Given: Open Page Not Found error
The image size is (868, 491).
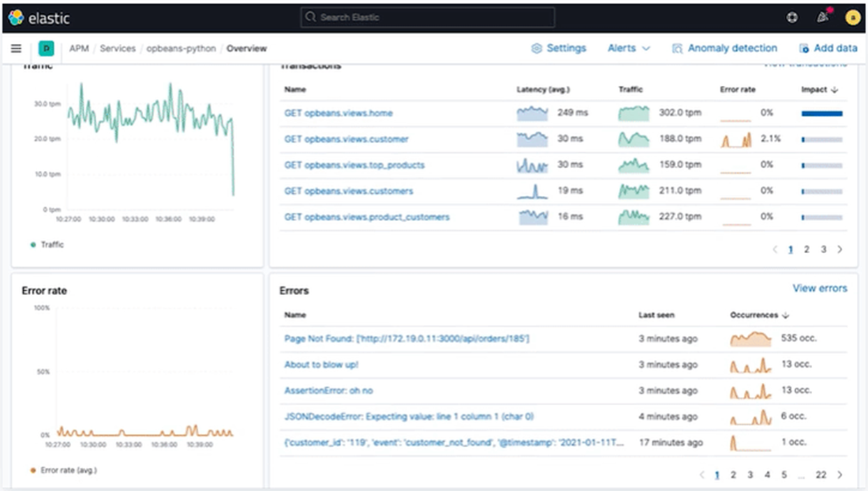Looking at the screenshot, I should coord(407,338).
